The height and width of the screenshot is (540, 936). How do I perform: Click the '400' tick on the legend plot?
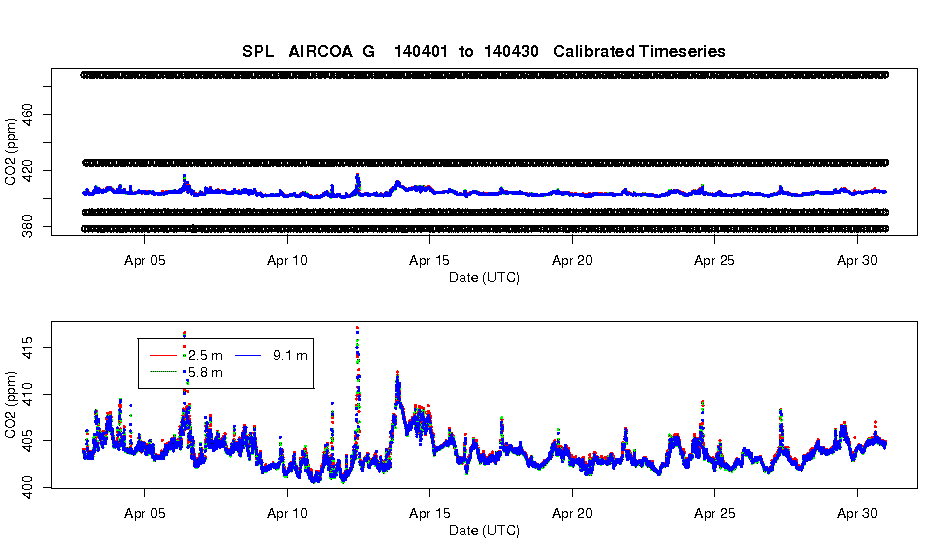click(27, 487)
